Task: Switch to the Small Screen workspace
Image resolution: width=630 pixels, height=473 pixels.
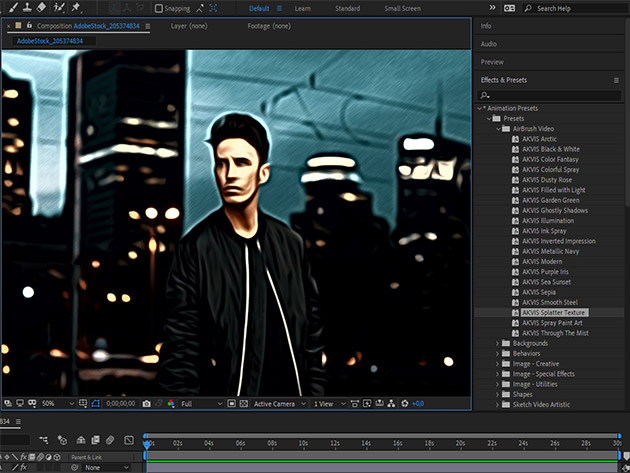Action: coord(401,8)
